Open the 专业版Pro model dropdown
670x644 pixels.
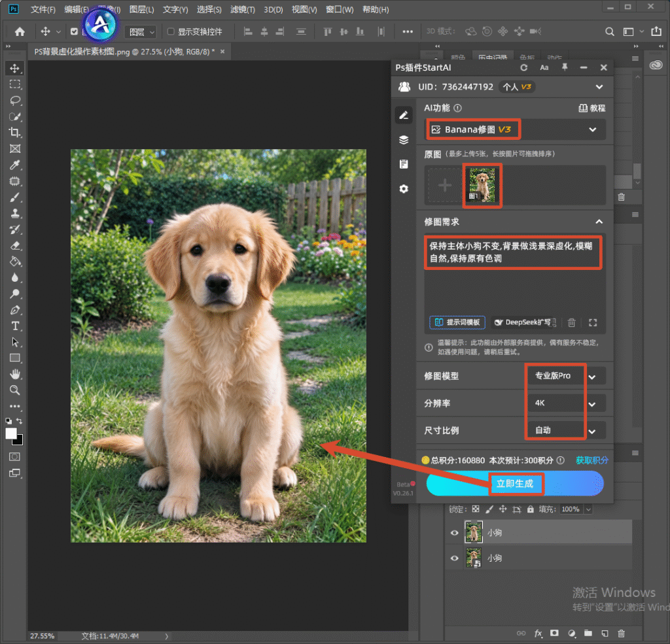(x=566, y=376)
